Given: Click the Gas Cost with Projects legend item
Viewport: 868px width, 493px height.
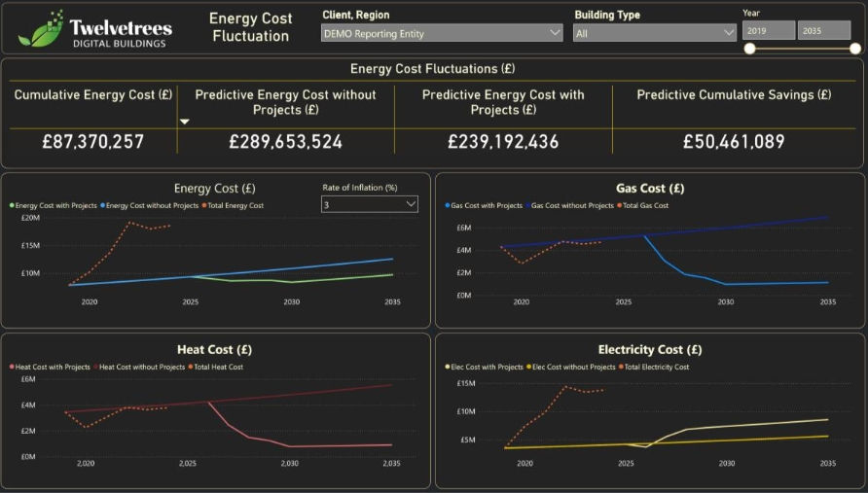Looking at the screenshot, I should (x=484, y=205).
